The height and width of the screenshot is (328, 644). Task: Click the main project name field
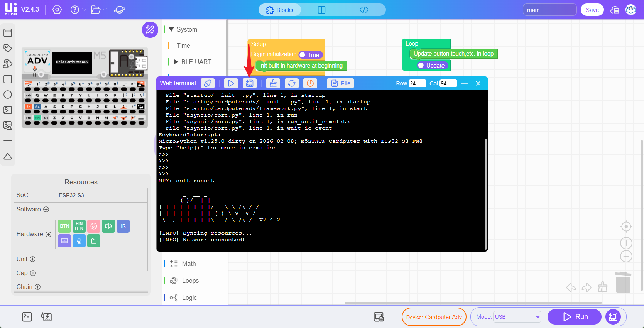549,10
